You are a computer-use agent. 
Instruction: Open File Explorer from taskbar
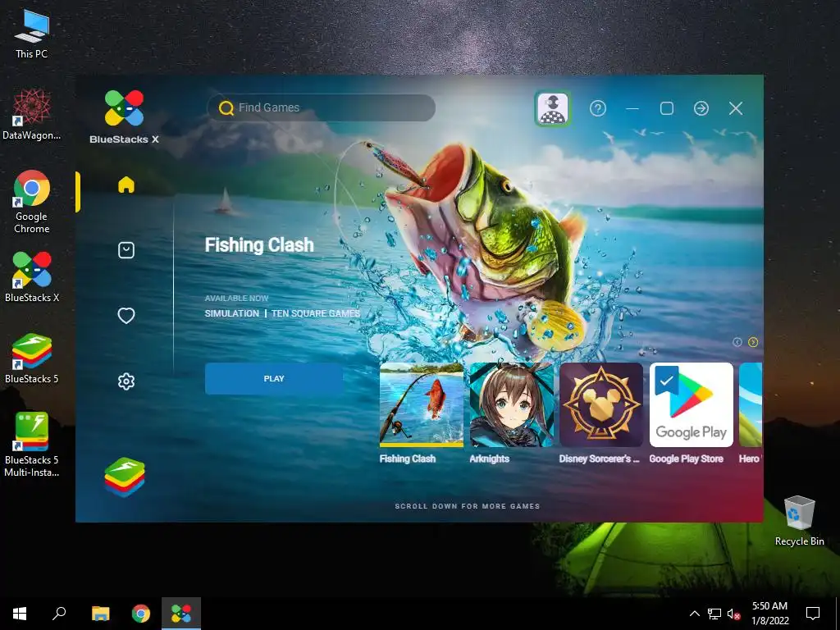point(100,614)
